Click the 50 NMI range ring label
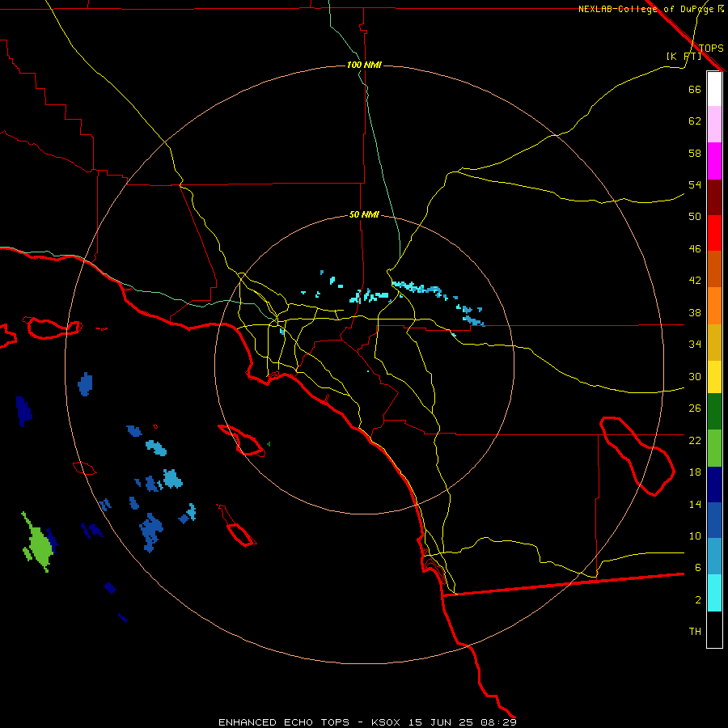This screenshot has width=728, height=728. (x=364, y=214)
